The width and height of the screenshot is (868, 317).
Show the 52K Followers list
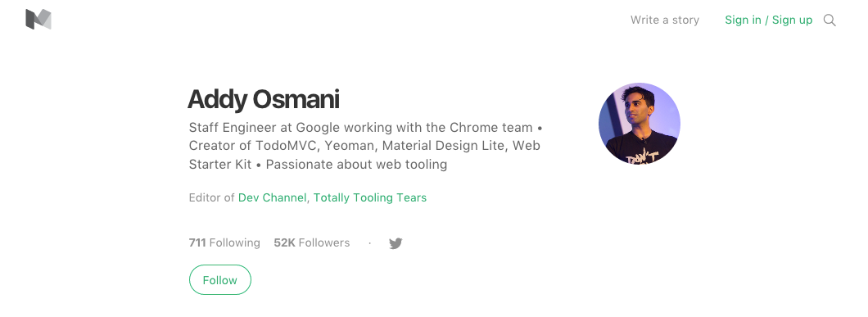tap(312, 242)
